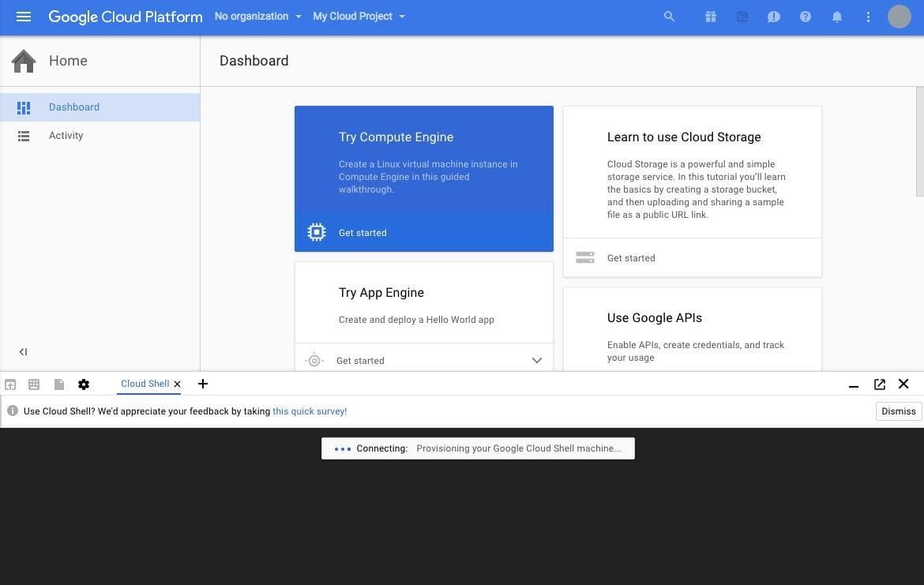
Task: Click Get started under Cloud Storage
Action: coord(631,258)
